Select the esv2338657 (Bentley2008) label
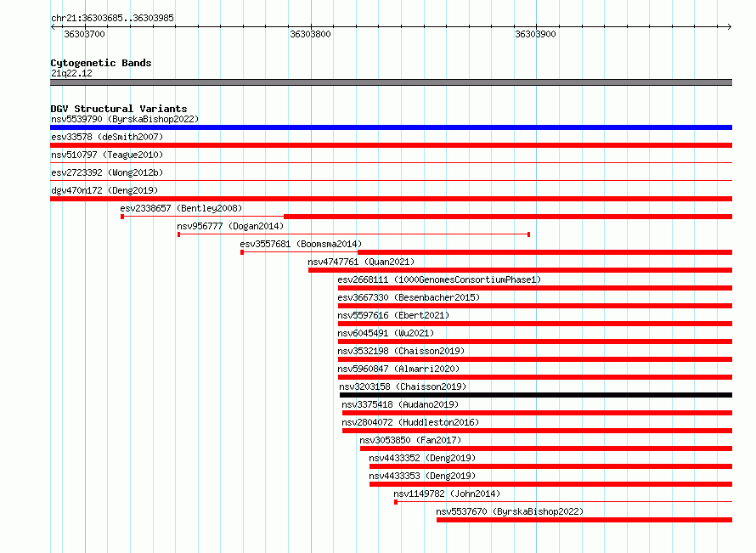 pyautogui.click(x=181, y=208)
